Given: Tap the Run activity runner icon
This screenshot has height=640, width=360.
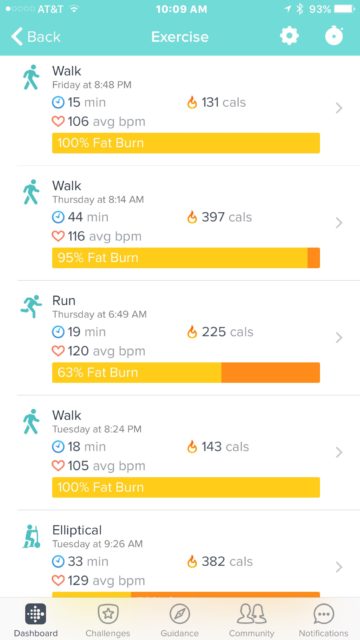Looking at the screenshot, I should (31, 306).
